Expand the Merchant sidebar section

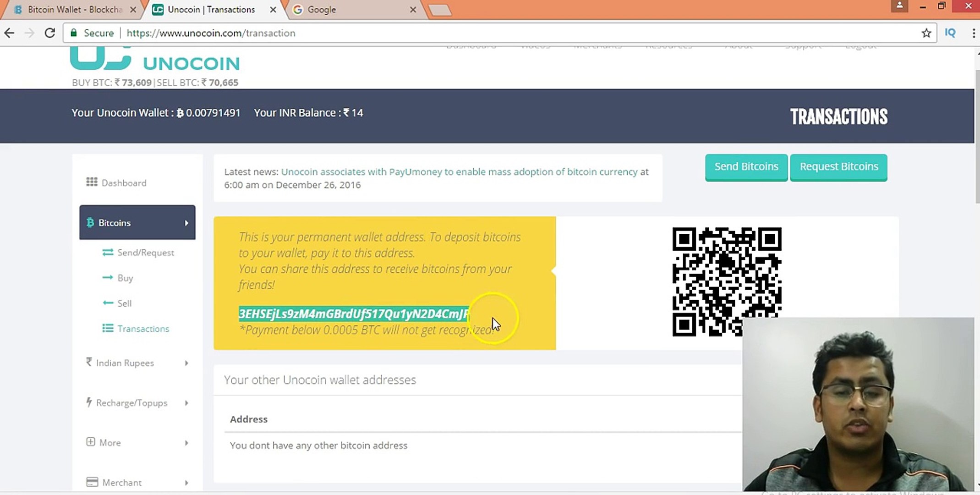click(x=137, y=482)
